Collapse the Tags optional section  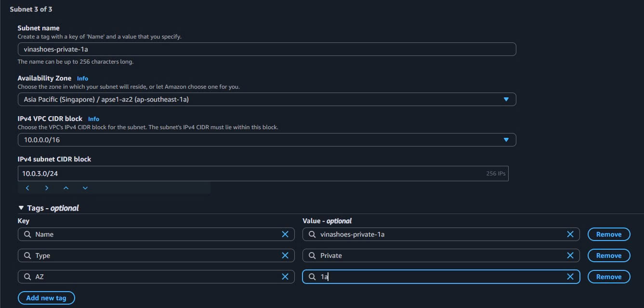[x=21, y=208]
